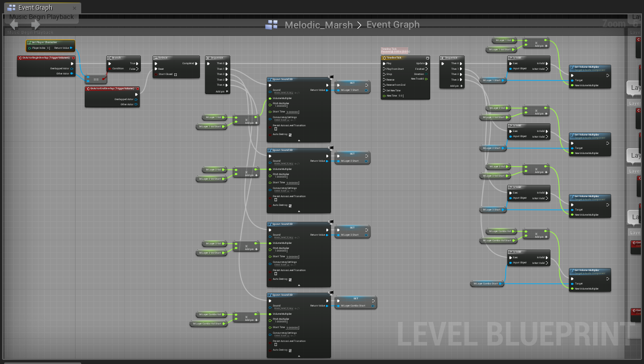Click the Stop exec pin on Timeline Tick
The width and height of the screenshot is (644, 364).
384,74
